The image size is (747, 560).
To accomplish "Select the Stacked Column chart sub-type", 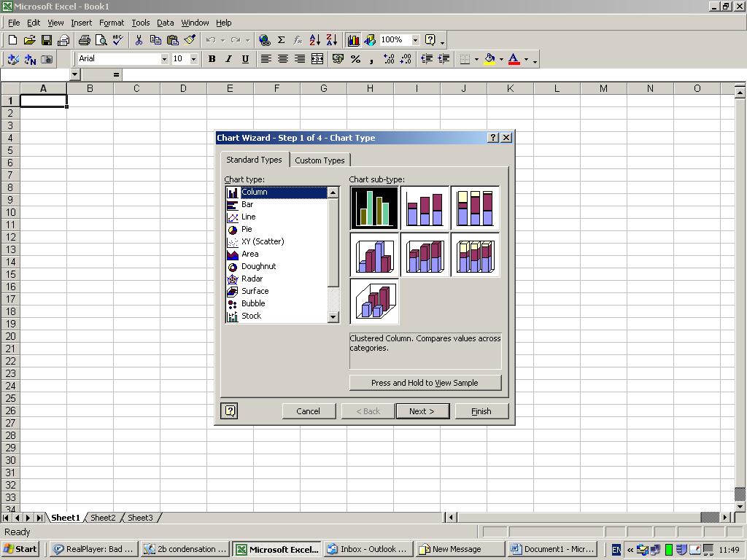I will click(x=425, y=207).
